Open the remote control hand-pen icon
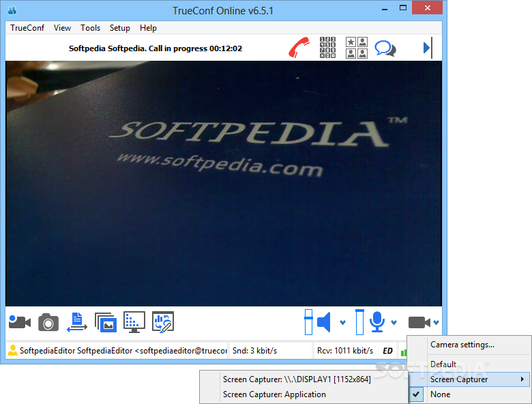This screenshot has height=404, width=532. pos(163,322)
